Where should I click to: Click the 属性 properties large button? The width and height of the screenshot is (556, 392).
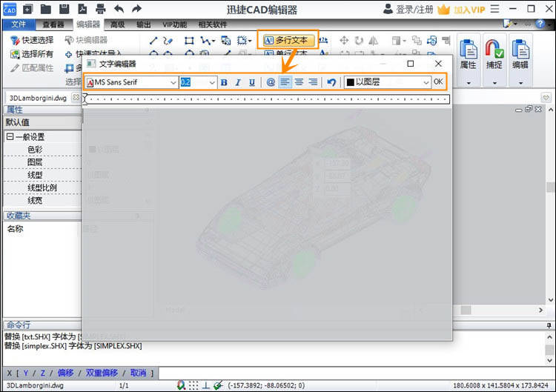[x=469, y=54]
